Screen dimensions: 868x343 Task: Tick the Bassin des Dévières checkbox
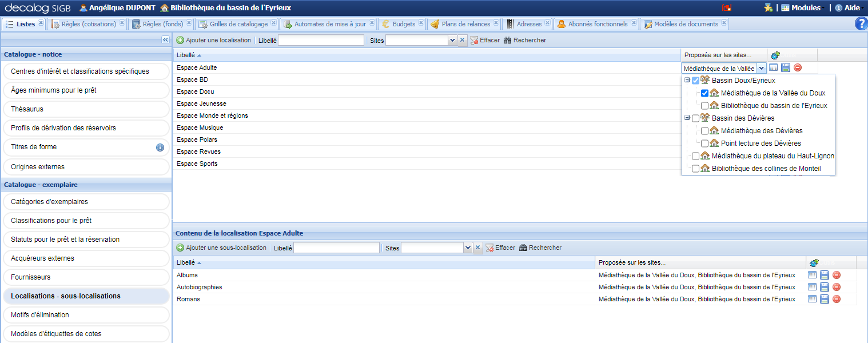[695, 118]
